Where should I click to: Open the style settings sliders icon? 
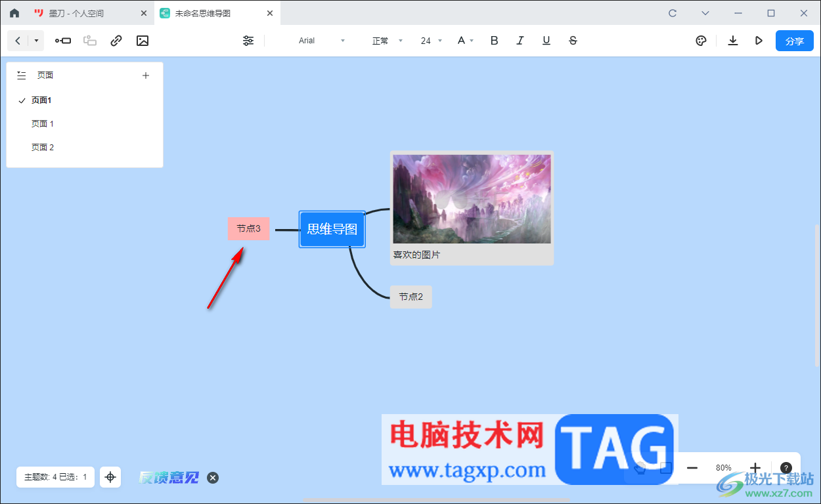pyautogui.click(x=248, y=41)
